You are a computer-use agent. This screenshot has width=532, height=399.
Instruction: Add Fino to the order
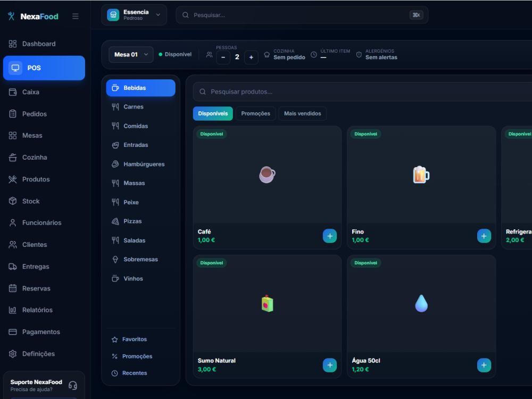click(484, 236)
